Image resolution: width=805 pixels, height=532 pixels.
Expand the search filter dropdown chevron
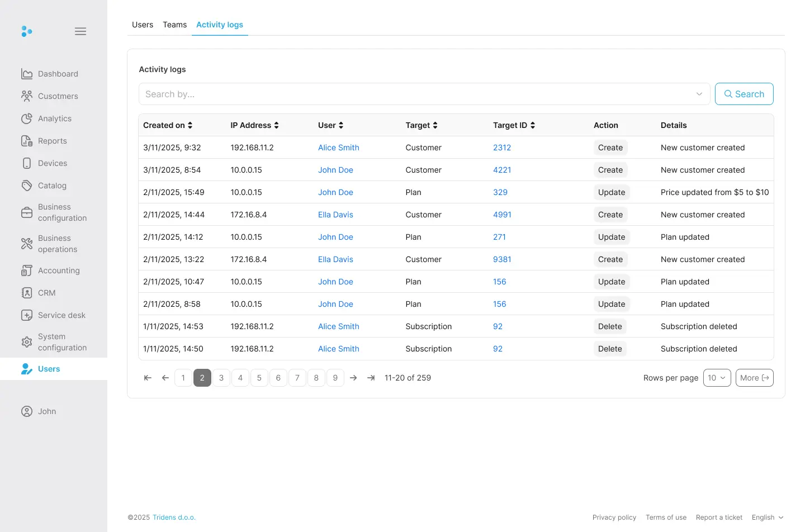click(699, 94)
